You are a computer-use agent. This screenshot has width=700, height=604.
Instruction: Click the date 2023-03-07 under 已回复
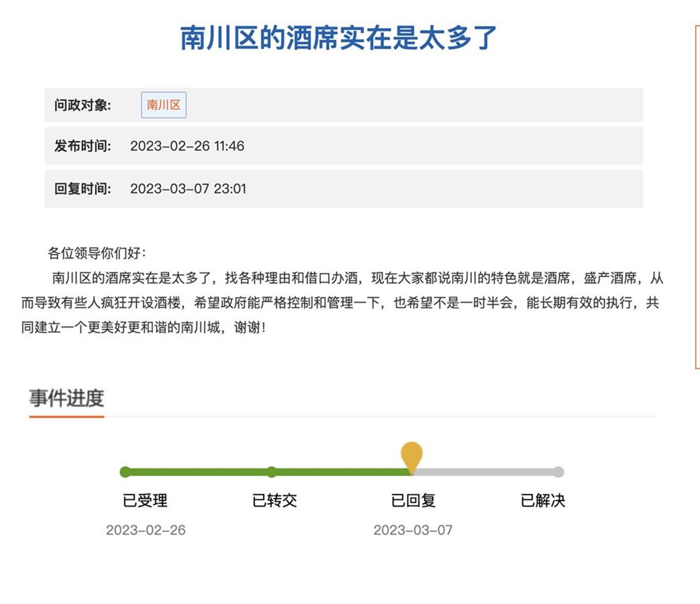coord(413,530)
